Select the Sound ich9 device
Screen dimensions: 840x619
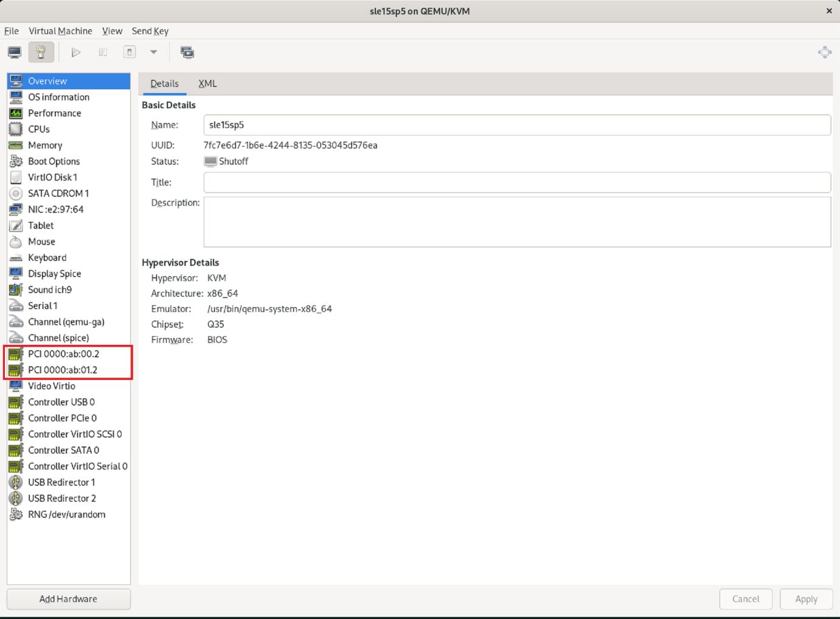click(x=50, y=290)
